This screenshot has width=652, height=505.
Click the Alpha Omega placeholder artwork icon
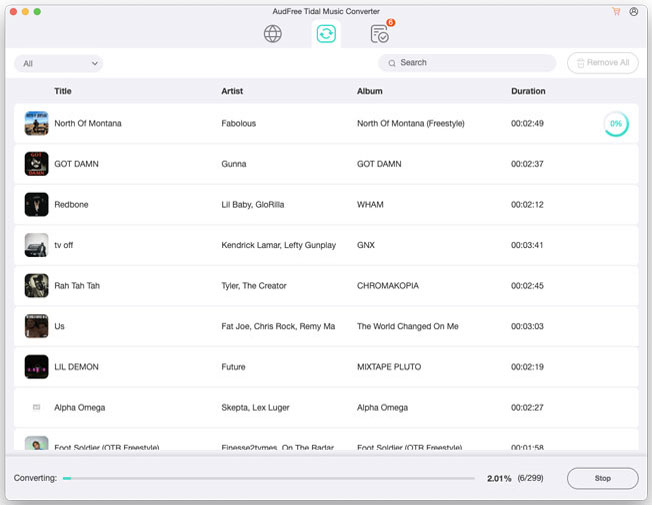36,408
